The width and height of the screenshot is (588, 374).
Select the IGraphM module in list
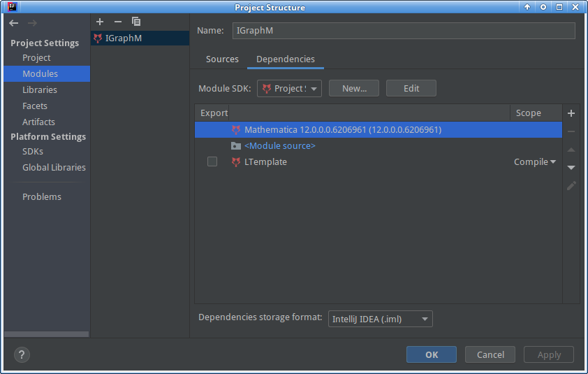124,38
